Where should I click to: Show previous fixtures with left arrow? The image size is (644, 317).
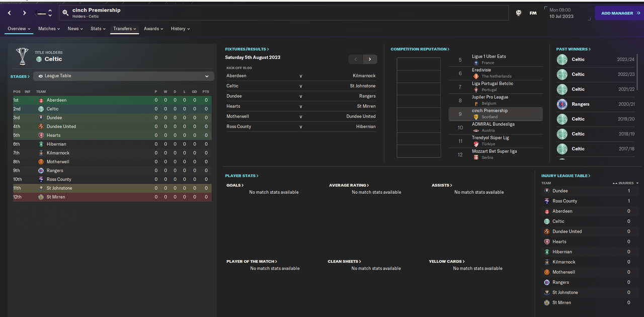point(356,59)
